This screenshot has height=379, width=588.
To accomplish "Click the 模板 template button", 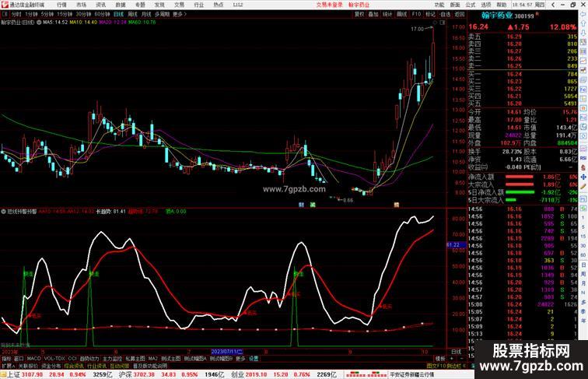I will point(440,359).
